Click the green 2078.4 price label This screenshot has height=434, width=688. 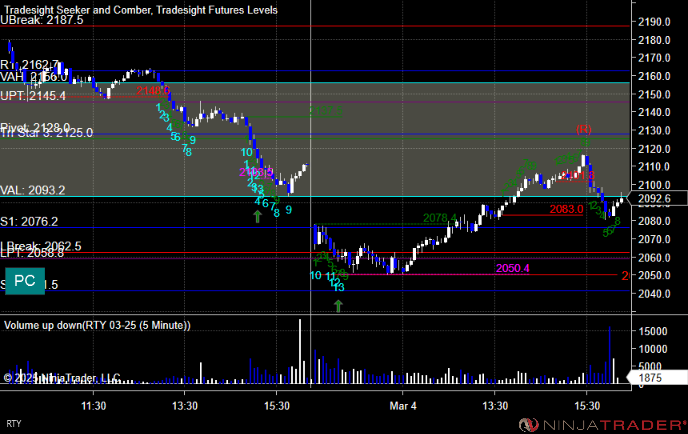click(x=440, y=218)
